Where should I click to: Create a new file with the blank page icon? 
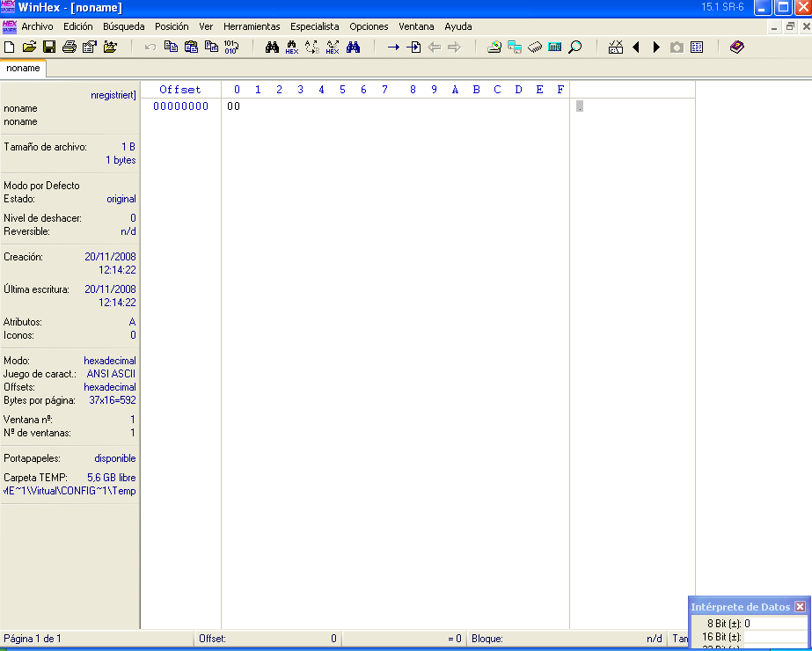click(x=10, y=48)
